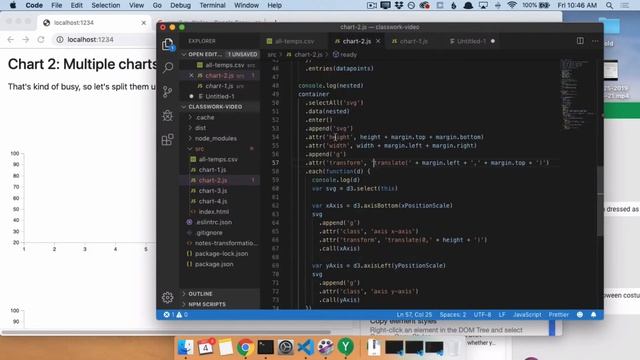640x360 pixels.
Task: Click Spaces: 2 indentation status item
Action: 453,315
